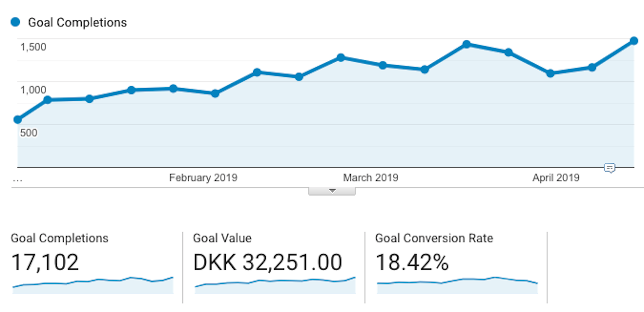Click the DKK 32,251.00 goal value figure

click(x=268, y=262)
